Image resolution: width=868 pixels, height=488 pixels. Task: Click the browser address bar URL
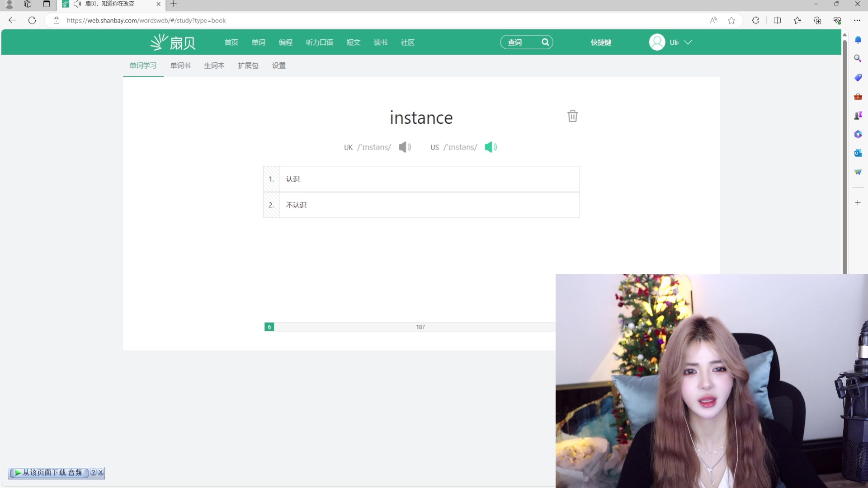[x=146, y=20]
